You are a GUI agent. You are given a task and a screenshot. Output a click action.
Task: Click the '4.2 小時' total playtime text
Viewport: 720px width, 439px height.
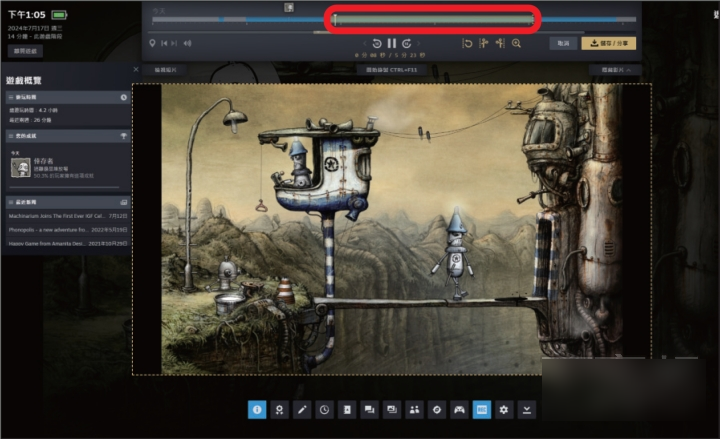pyautogui.click(x=48, y=110)
